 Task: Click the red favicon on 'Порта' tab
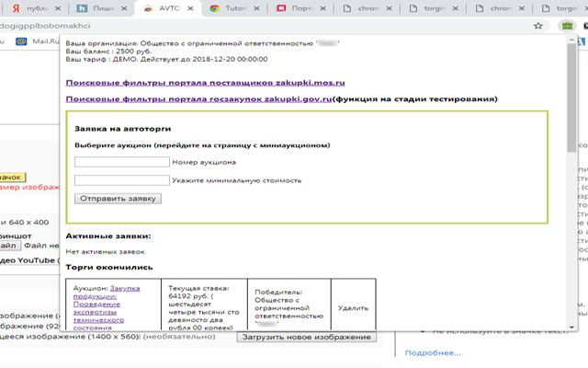coord(281,8)
